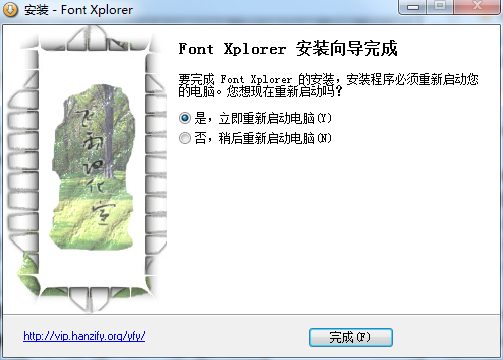The image size is (503, 360).
Task: Click the restart explanation paragraph text
Action: click(328, 85)
